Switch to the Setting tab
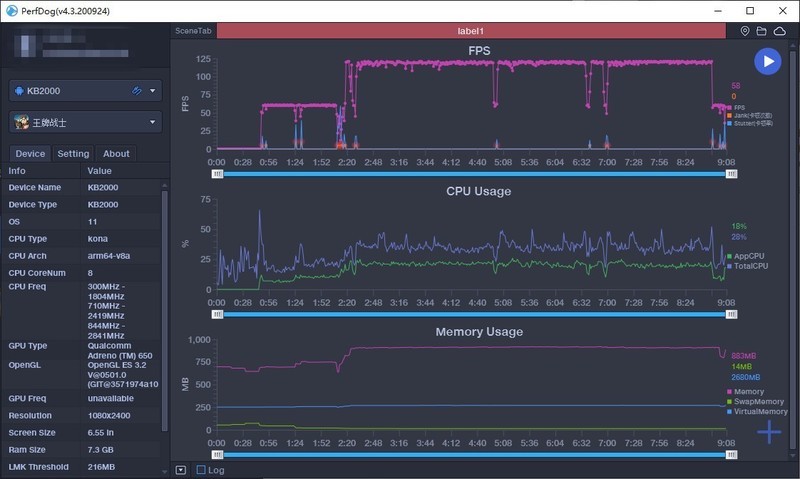The image size is (800, 479). pos(73,154)
